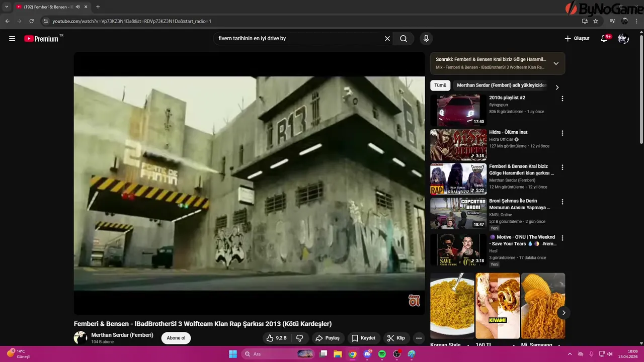The width and height of the screenshot is (644, 362).
Task: Bookmark this page with star
Action: 596,21
